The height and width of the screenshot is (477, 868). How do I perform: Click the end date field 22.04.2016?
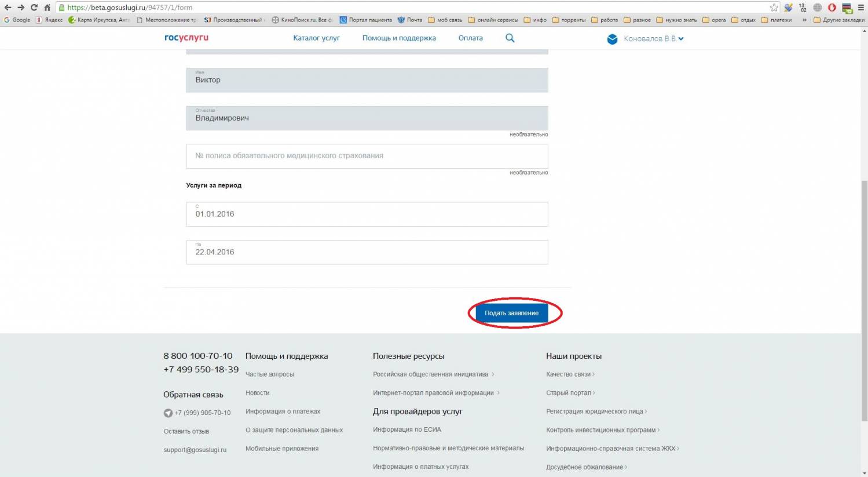click(367, 252)
